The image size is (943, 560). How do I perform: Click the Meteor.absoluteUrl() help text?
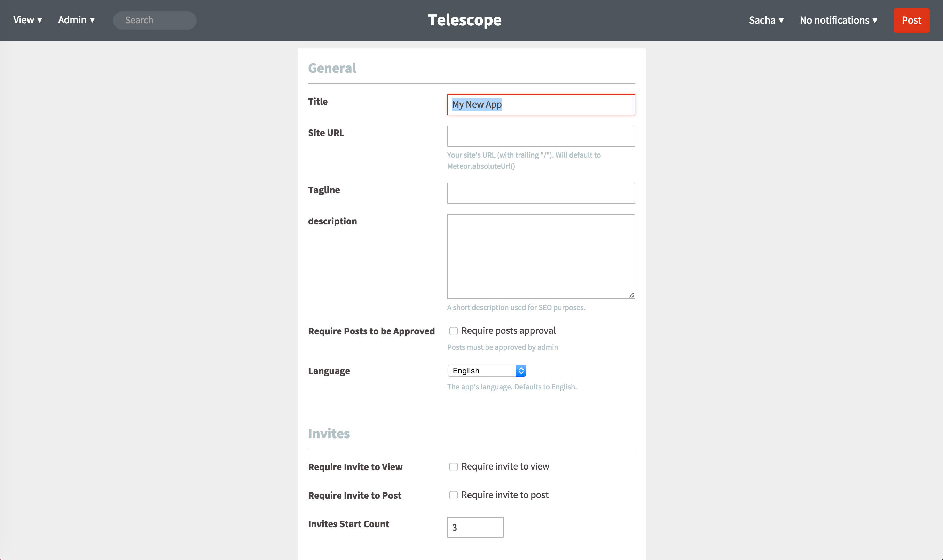481,166
